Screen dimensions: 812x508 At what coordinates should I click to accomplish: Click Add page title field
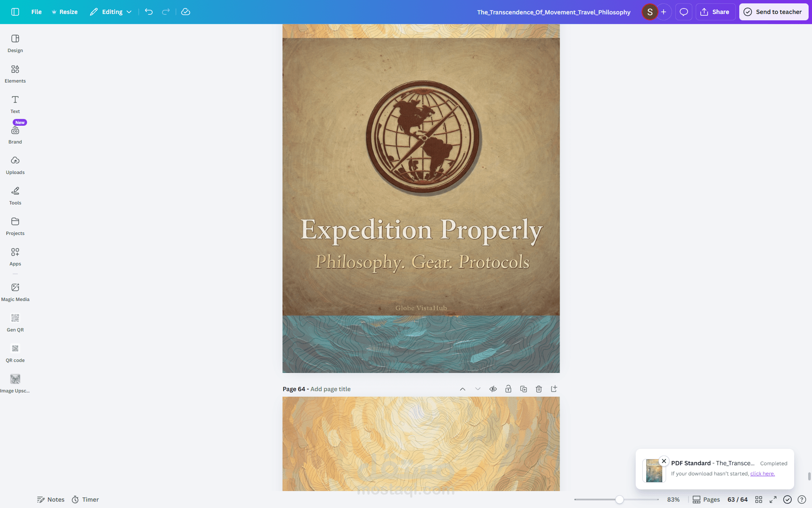(330, 389)
